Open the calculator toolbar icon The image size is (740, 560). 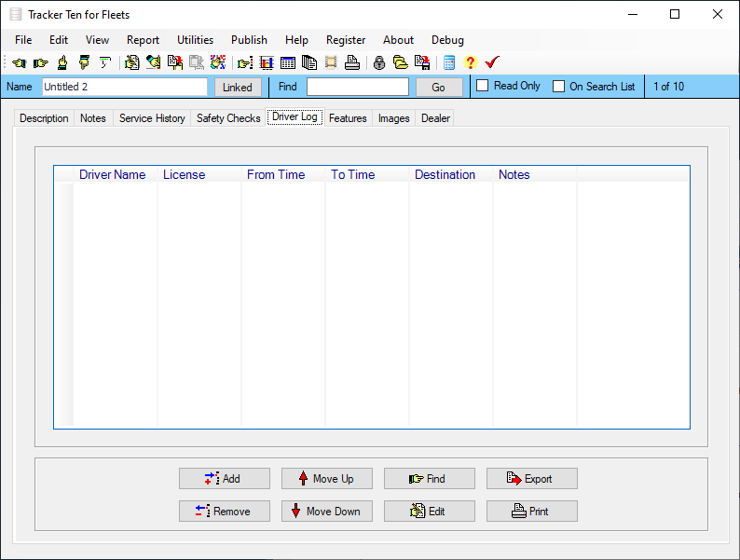(x=449, y=63)
